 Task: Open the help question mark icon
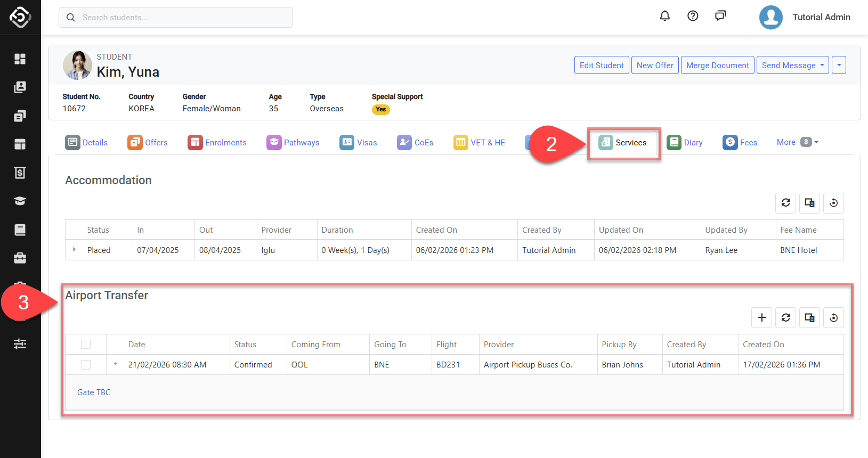point(693,16)
